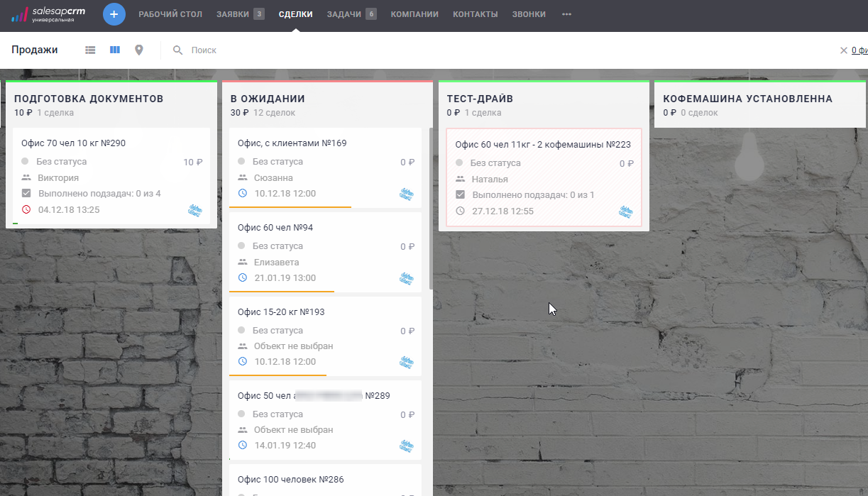Click the overdue red clock on deal №290

coord(26,209)
